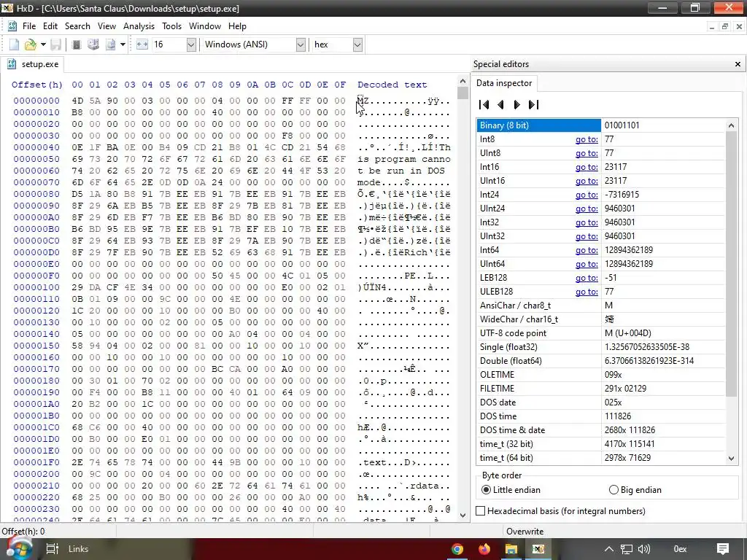This screenshot has width=747, height=560.
Task: Open the Analysis menu
Action: 139,26
